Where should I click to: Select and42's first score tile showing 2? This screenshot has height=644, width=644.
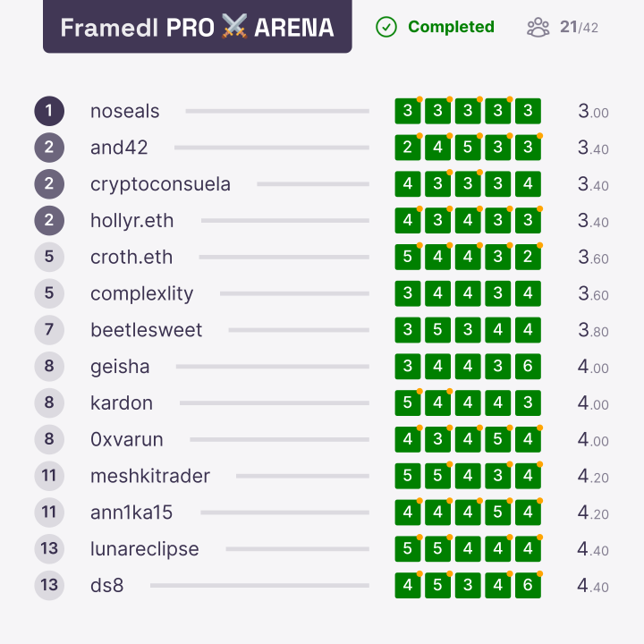pos(408,148)
